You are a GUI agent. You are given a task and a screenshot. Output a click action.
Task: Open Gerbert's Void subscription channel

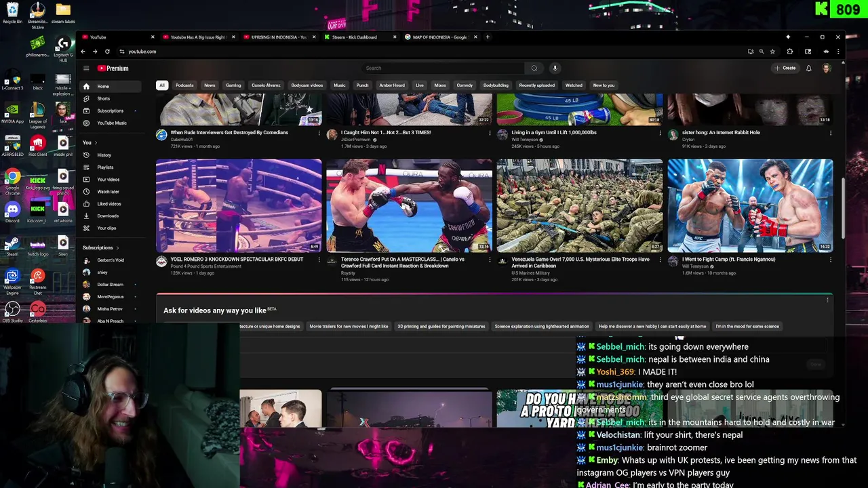coord(111,260)
